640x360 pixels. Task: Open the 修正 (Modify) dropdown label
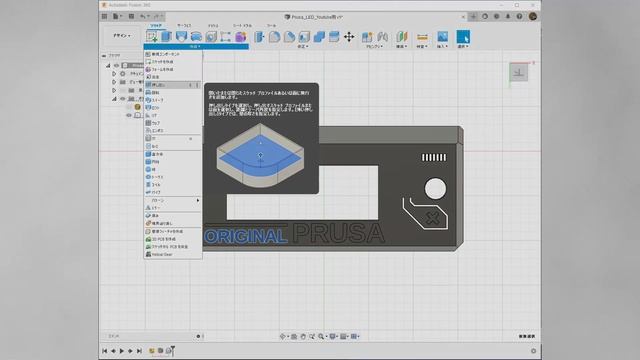(302, 47)
